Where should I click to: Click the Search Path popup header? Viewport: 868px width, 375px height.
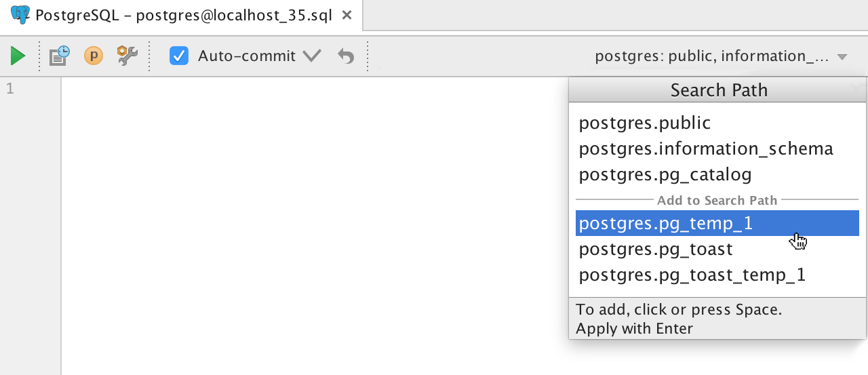point(718,91)
